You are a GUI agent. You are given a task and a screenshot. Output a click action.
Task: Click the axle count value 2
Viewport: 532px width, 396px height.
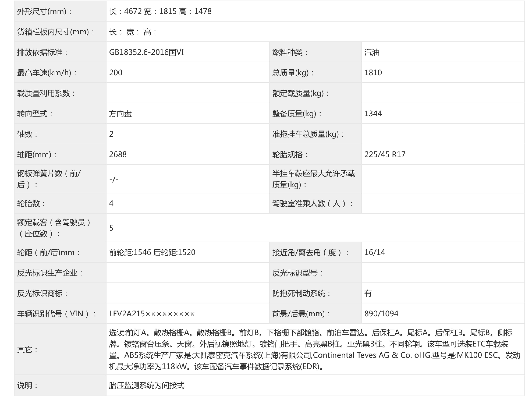pos(111,134)
